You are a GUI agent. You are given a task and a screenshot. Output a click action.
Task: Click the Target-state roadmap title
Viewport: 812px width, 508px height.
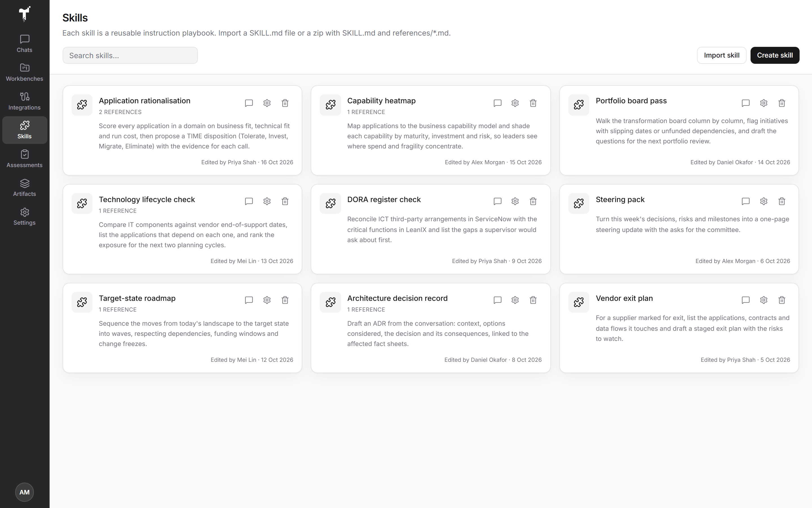137,298
